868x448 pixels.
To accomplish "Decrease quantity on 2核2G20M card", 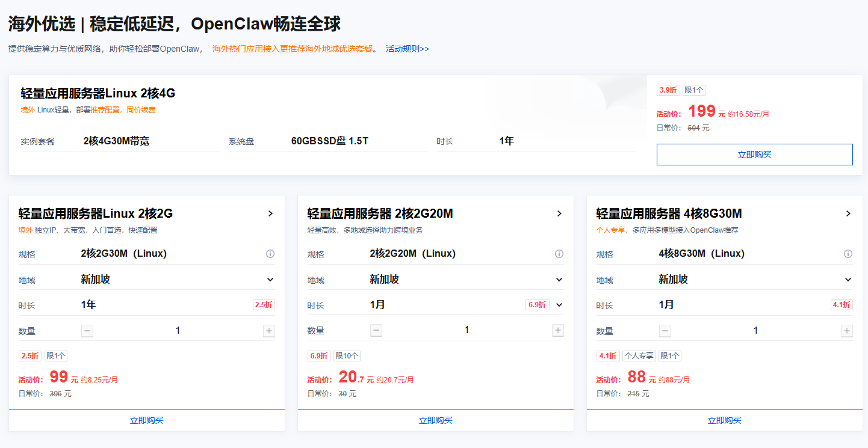I will pos(376,331).
